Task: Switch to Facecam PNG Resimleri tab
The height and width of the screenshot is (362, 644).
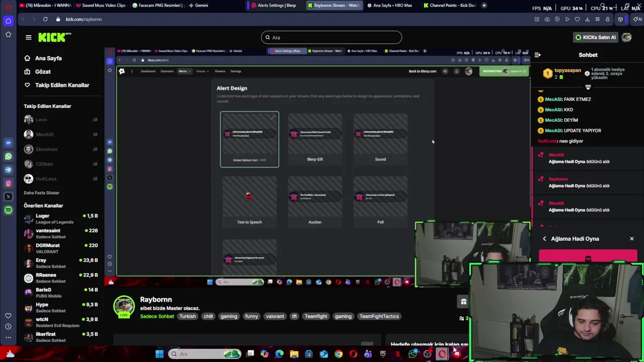Action: click(x=158, y=5)
